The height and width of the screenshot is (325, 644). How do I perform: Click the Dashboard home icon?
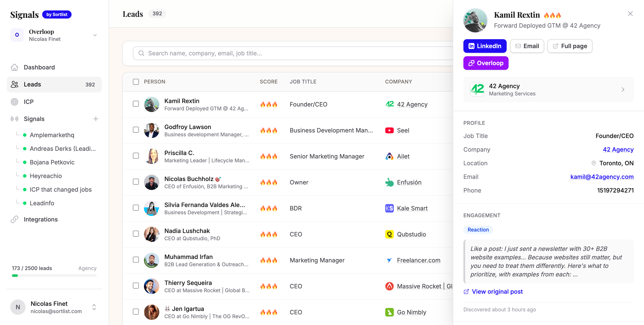[x=14, y=67]
